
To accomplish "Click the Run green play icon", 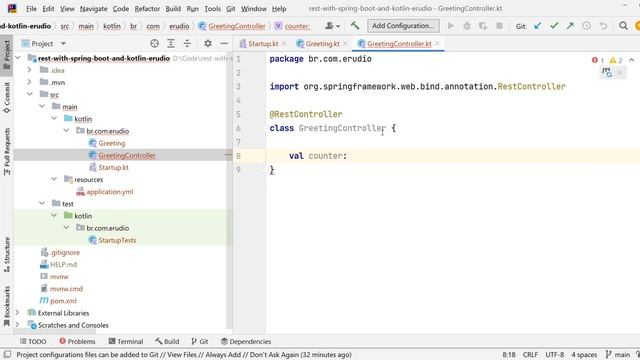I will pos(451,26).
